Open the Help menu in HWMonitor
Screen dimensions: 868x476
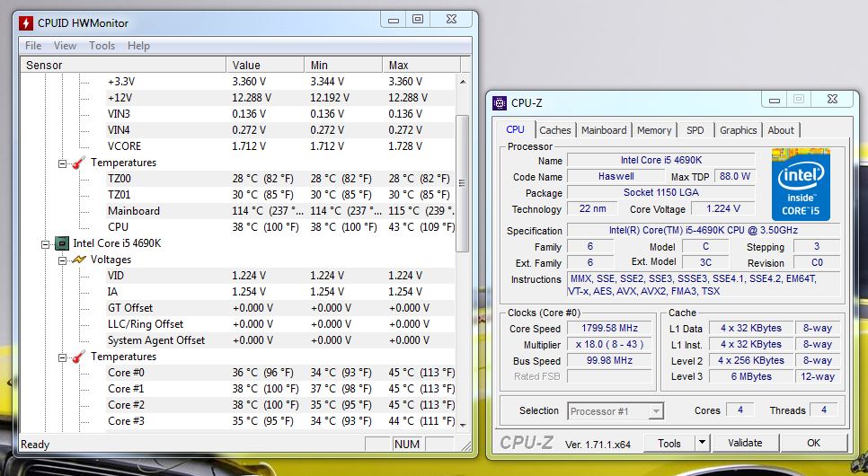[138, 46]
